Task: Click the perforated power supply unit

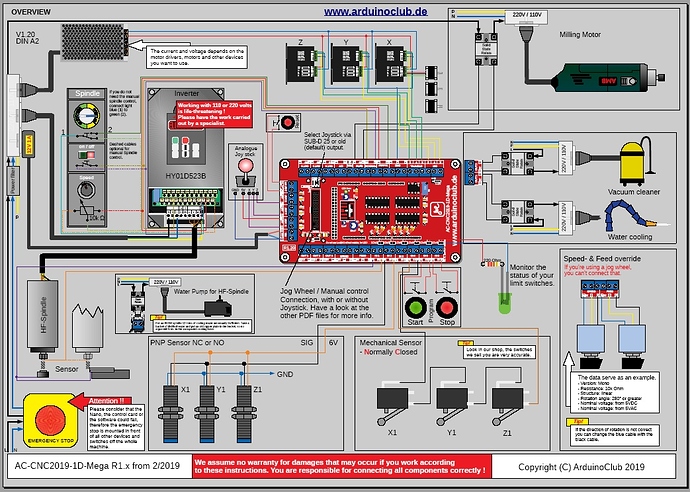Action: [95, 42]
